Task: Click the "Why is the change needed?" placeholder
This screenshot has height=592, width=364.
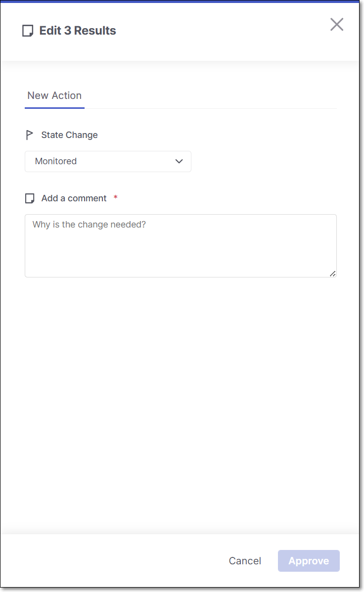Action: 89,225
